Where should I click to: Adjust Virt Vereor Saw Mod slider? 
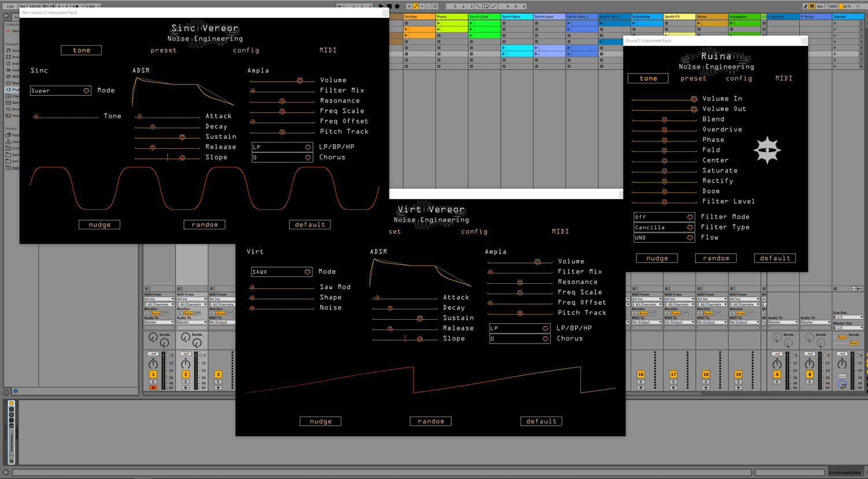(282, 287)
